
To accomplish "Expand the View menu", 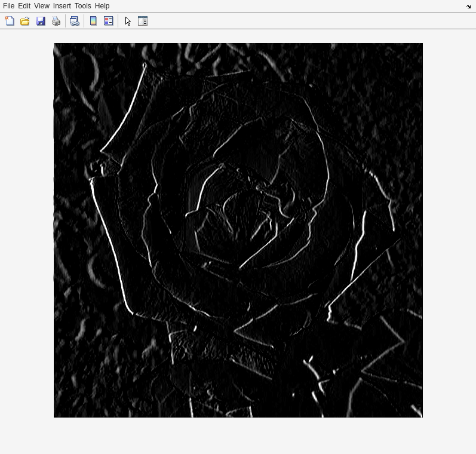I will click(41, 6).
